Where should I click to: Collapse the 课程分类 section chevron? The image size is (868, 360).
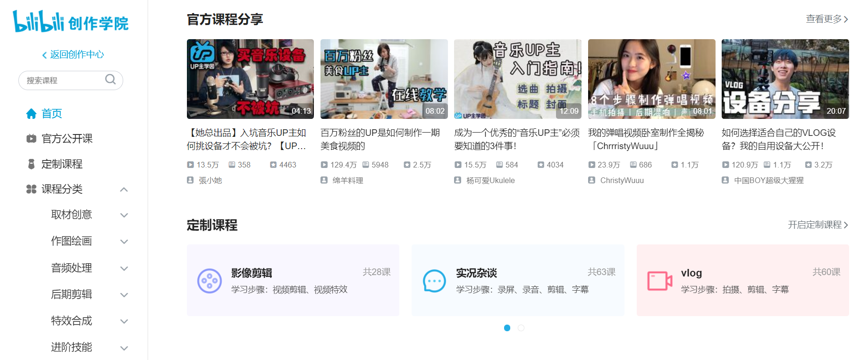click(x=124, y=190)
